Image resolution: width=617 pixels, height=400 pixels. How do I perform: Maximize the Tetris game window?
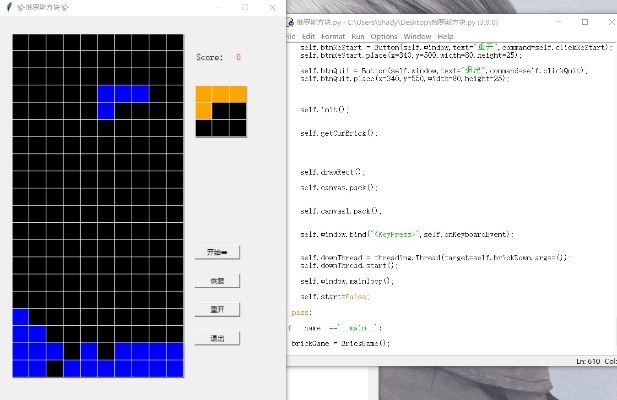(245, 7)
